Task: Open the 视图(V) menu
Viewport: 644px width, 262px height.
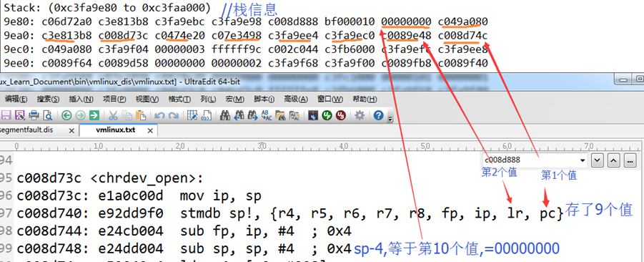Action: pos(147,99)
